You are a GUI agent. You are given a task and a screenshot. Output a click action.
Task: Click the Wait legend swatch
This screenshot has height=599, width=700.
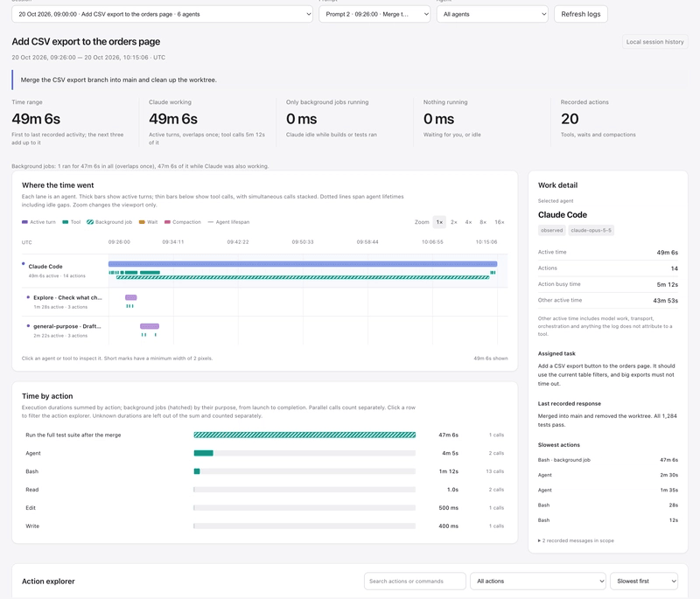pyautogui.click(x=142, y=222)
